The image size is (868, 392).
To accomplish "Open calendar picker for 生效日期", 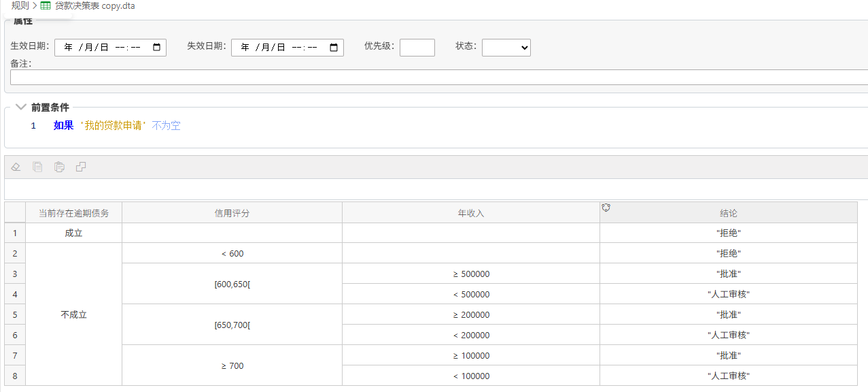I will click(156, 48).
